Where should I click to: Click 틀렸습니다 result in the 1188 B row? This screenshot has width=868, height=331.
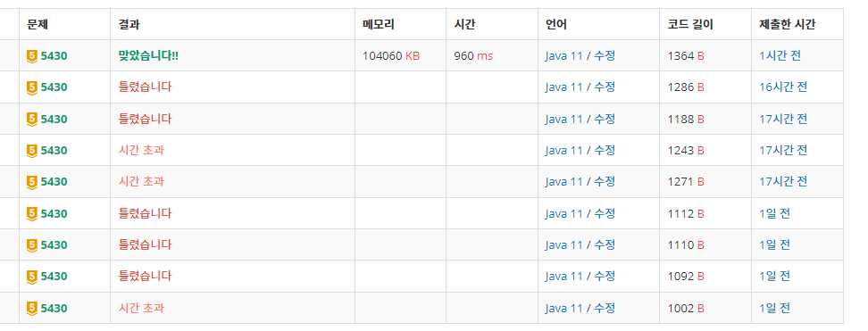click(145, 119)
